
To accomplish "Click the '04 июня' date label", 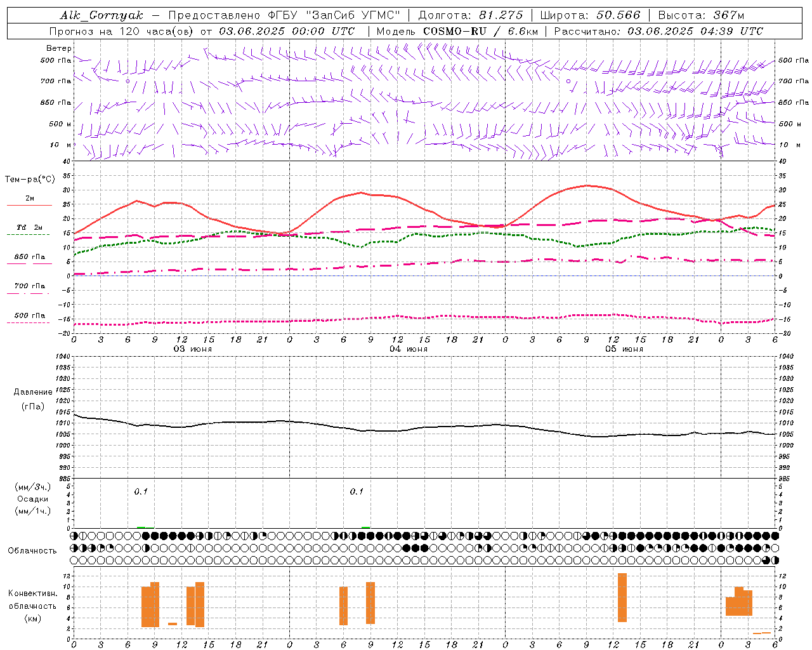I will click(x=409, y=349).
